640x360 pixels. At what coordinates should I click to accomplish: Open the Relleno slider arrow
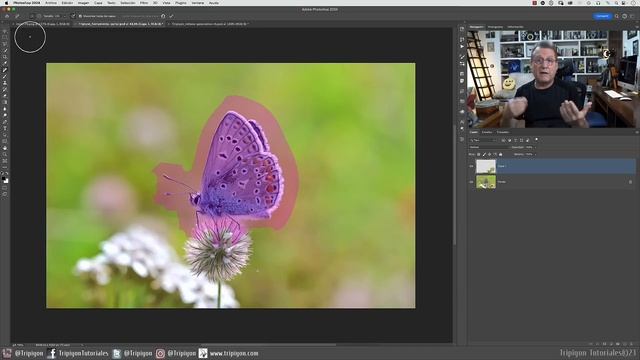[535, 154]
